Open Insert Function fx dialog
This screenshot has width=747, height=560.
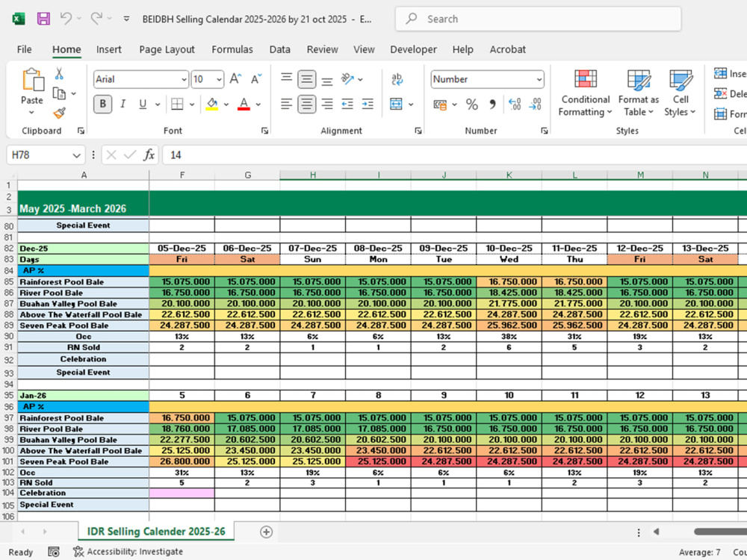[x=149, y=155]
